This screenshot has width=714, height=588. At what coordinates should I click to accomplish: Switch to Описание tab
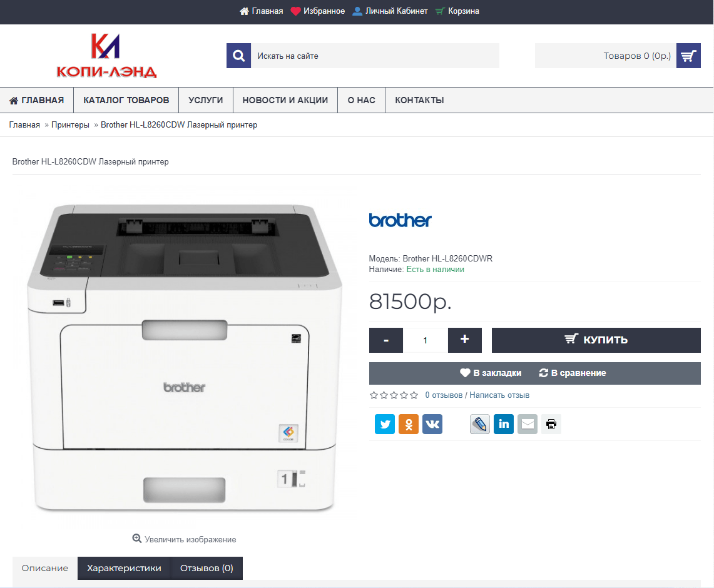coord(44,568)
